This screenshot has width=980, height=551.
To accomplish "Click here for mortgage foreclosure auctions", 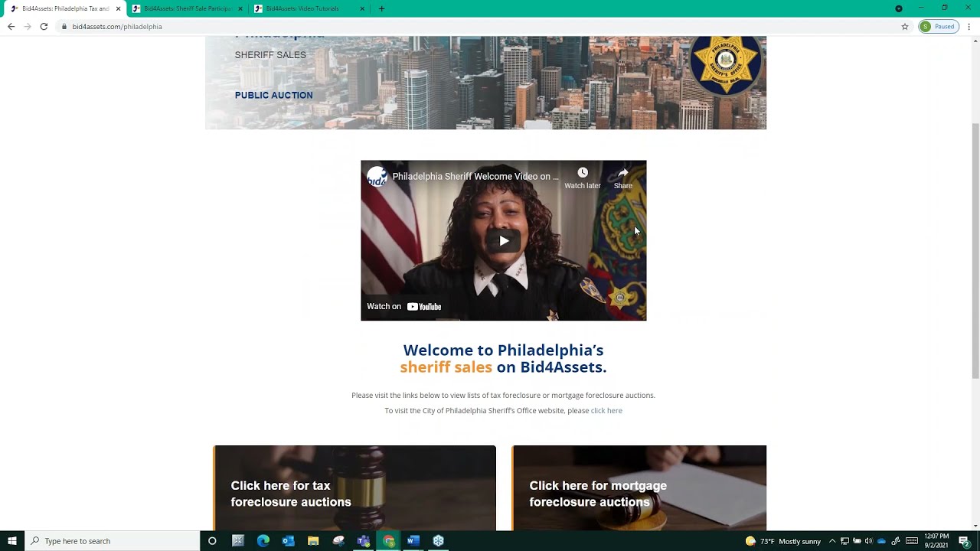I will pyautogui.click(x=639, y=488).
